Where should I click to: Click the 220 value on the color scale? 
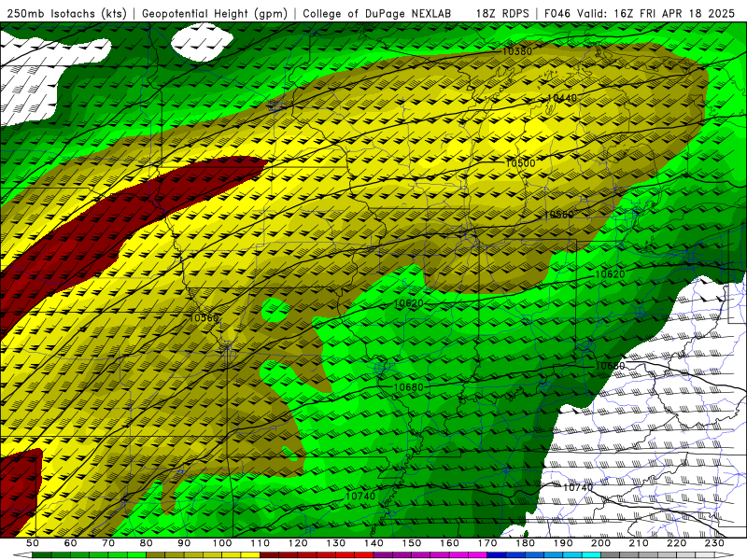676,543
